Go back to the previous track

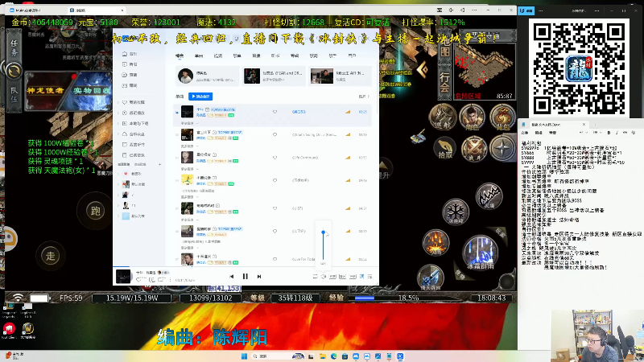tap(232, 277)
